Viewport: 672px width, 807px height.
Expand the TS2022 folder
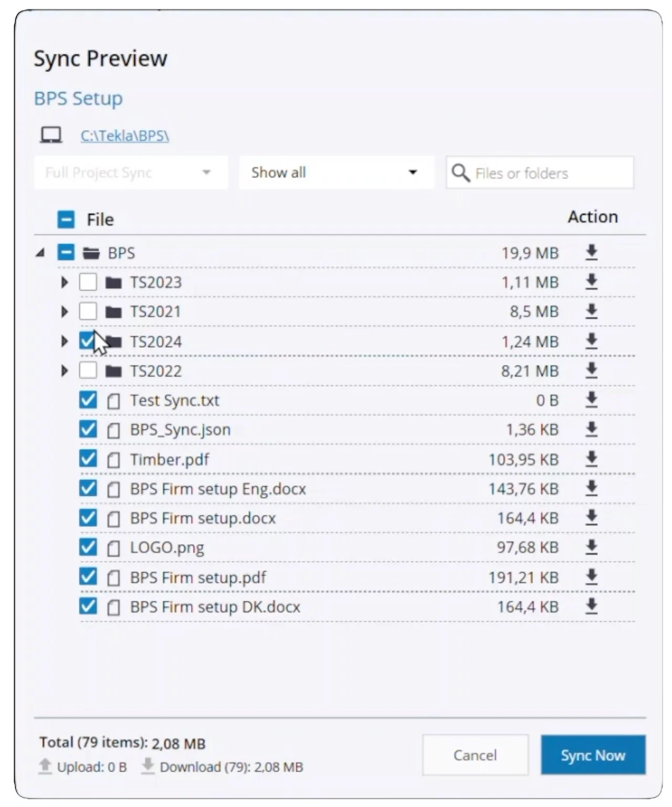(64, 371)
